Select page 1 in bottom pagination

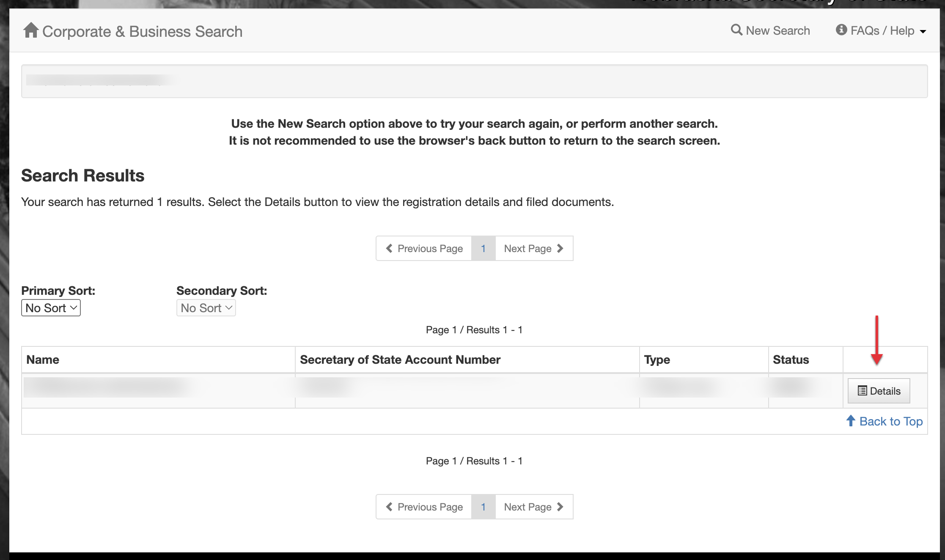pyautogui.click(x=483, y=507)
